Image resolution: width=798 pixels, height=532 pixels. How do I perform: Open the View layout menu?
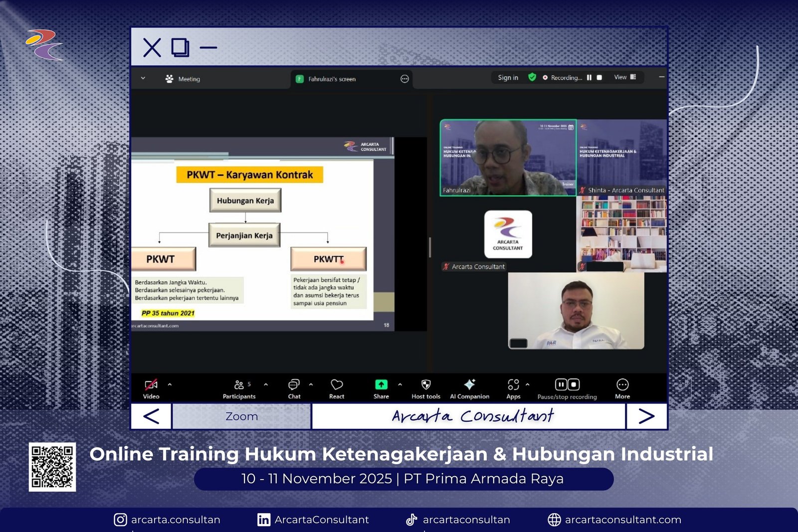point(625,77)
